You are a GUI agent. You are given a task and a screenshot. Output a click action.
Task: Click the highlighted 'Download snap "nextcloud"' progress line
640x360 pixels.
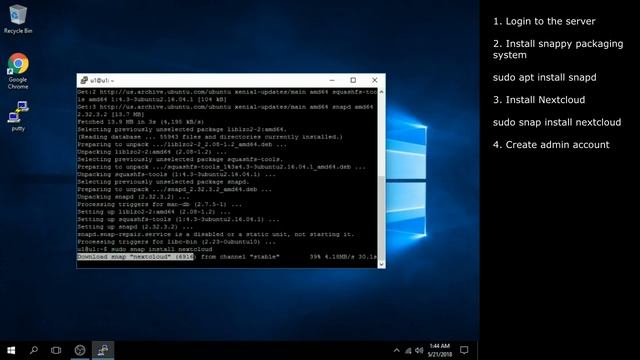click(227, 257)
